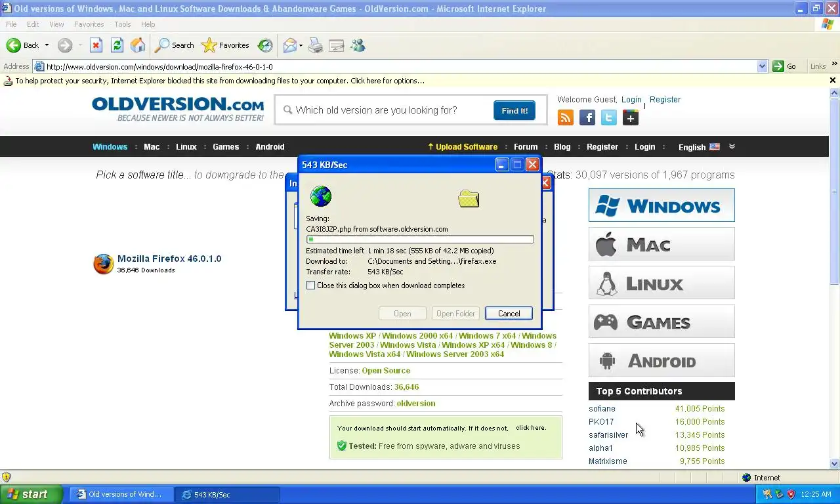This screenshot has height=504, width=840.
Task: Open the Tools menu
Action: coord(123,24)
